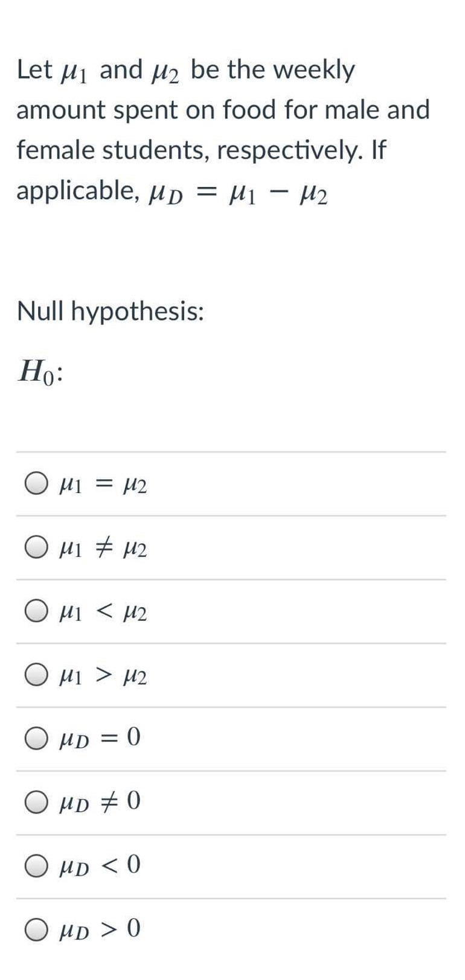Click the μD > 0 answer label

click(x=100, y=930)
